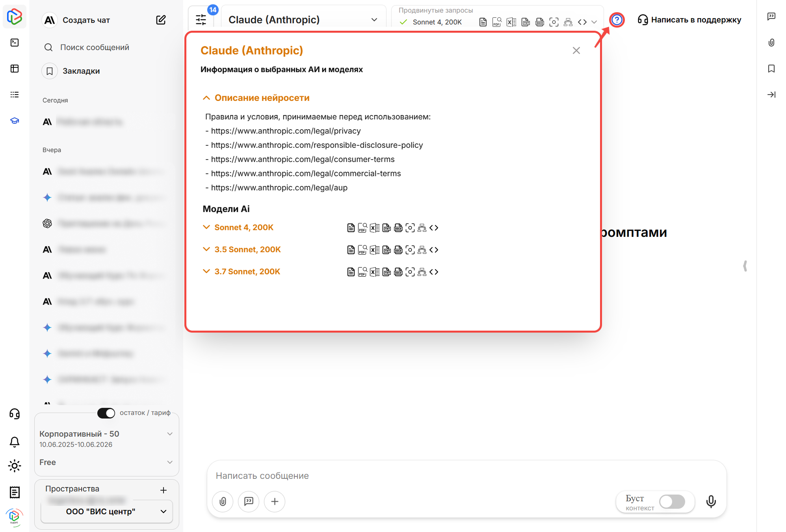Open the legal/commercial-terms link
Screen dimensions: 786x532
point(306,173)
